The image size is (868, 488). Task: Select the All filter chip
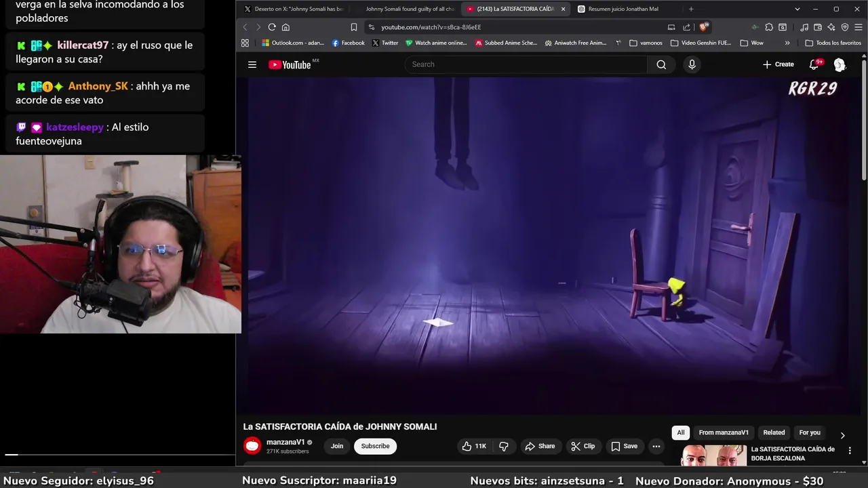tap(681, 432)
